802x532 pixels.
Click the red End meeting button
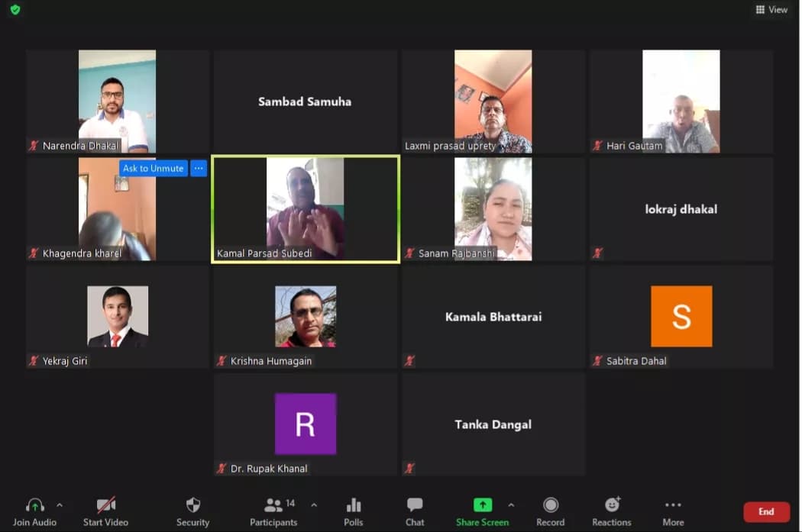tap(766, 511)
